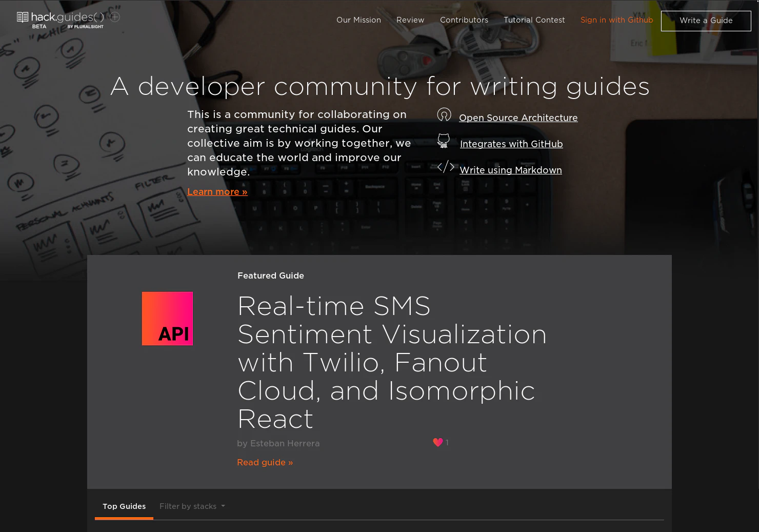This screenshot has height=532, width=759.
Task: Click author name Esteban Herrera
Action: coord(285,443)
